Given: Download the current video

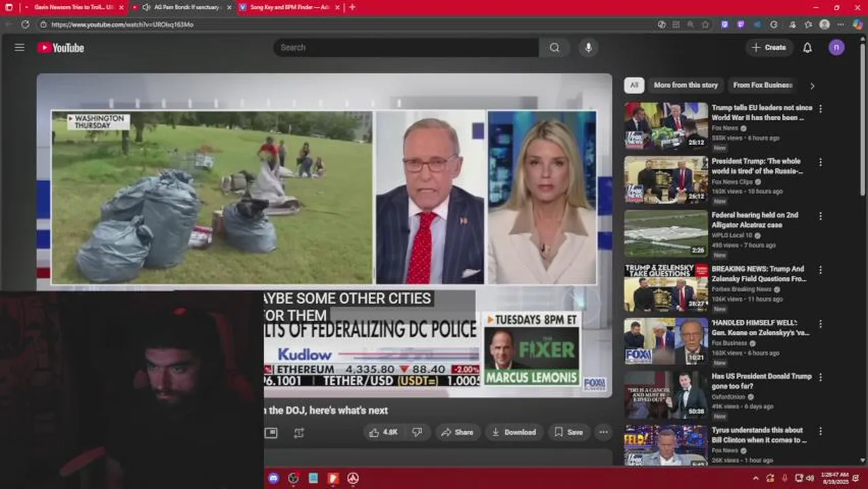Looking at the screenshot, I should pyautogui.click(x=513, y=432).
